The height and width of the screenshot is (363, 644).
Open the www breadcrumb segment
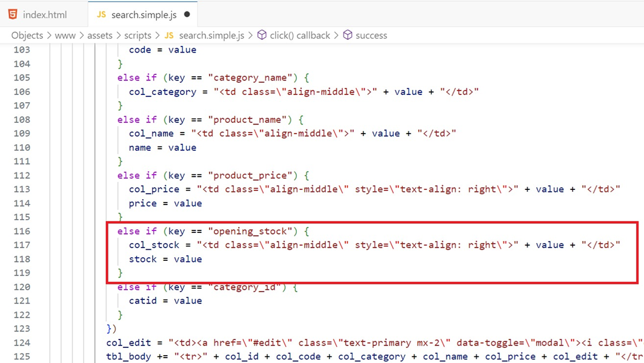click(x=65, y=35)
